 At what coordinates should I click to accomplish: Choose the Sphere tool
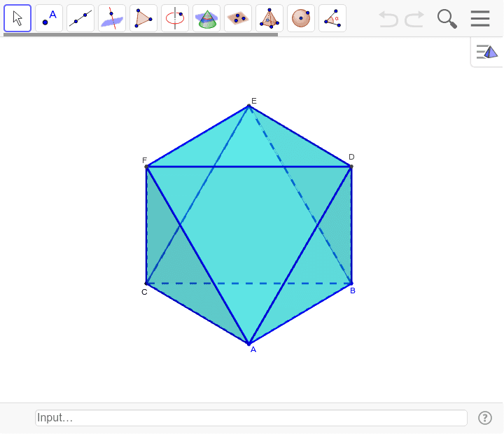click(x=301, y=18)
